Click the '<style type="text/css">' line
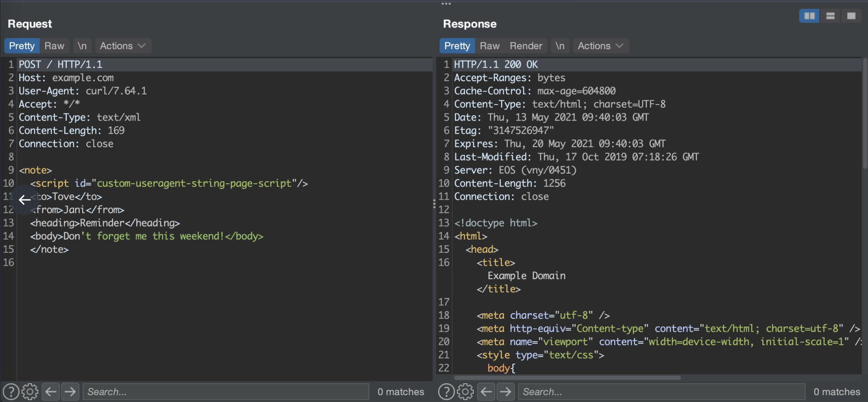Screen dimensions: 868x402 pyautogui.click(x=540, y=355)
